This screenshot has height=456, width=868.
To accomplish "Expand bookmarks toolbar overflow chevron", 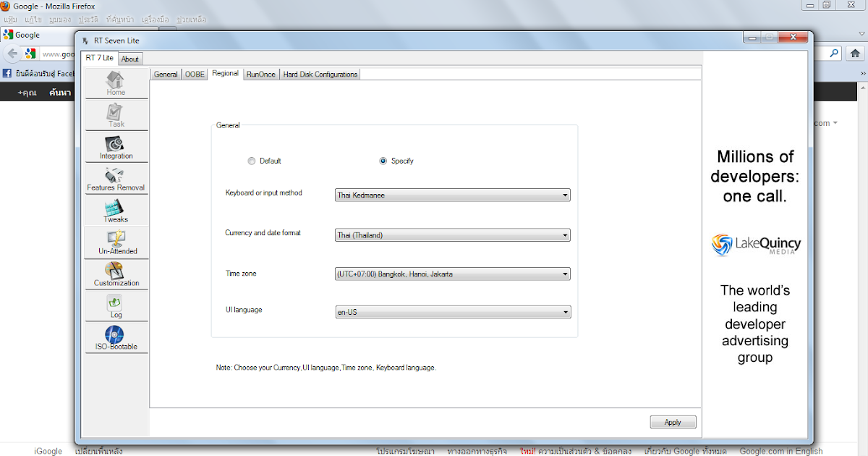I will pyautogui.click(x=861, y=73).
